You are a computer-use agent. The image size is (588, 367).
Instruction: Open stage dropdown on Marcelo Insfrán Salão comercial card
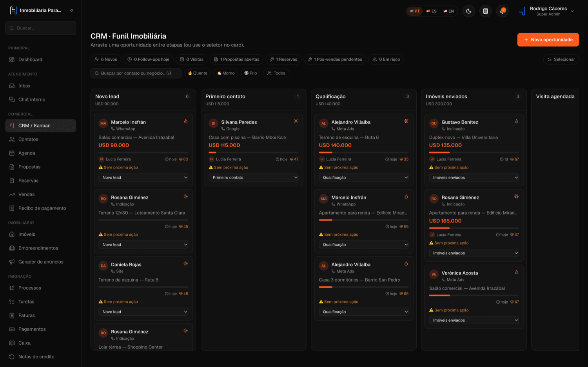click(143, 178)
